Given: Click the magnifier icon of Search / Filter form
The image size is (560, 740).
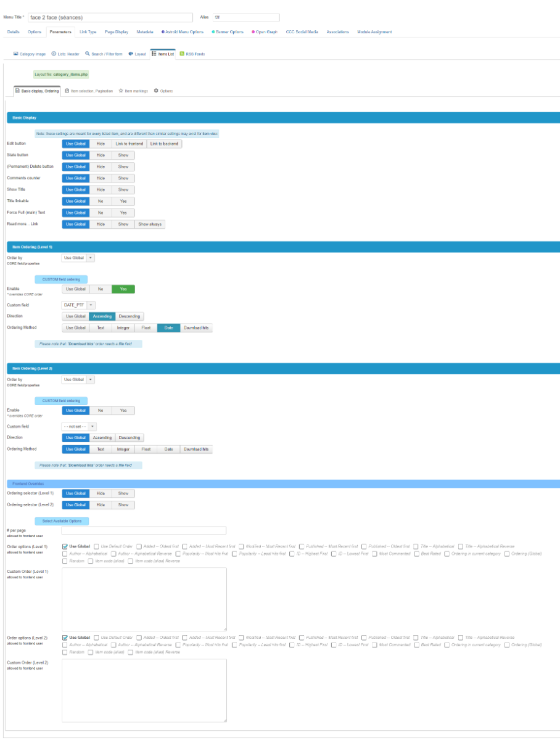Looking at the screenshot, I should pos(88,54).
